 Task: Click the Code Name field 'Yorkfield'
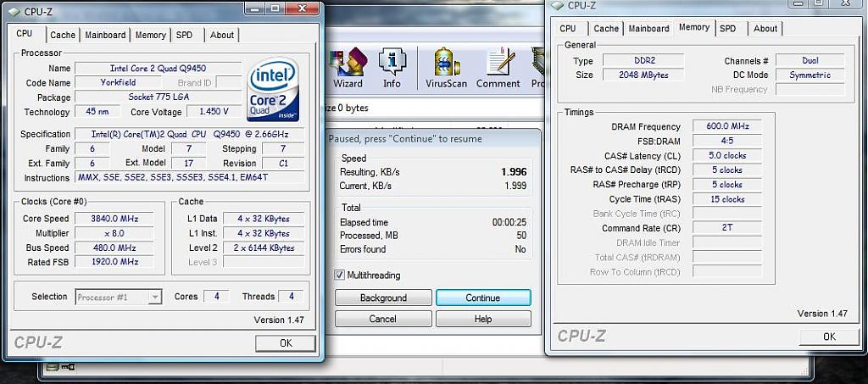(118, 83)
